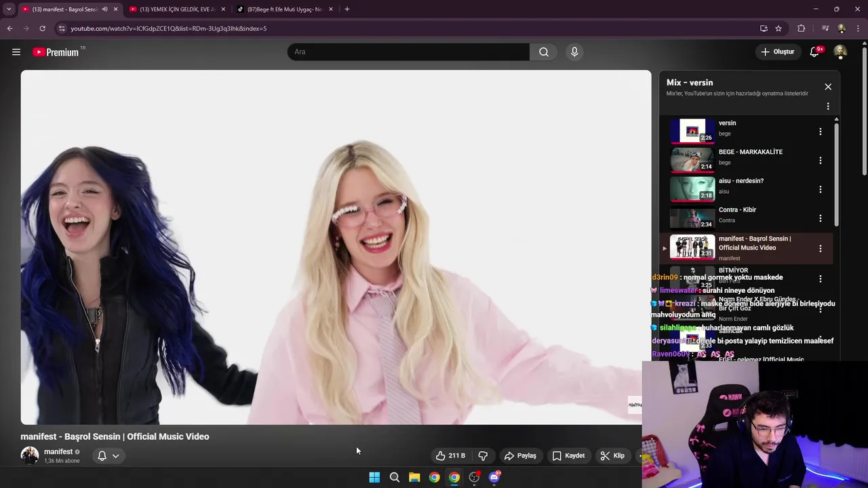View site information icon in address bar

click(62, 28)
